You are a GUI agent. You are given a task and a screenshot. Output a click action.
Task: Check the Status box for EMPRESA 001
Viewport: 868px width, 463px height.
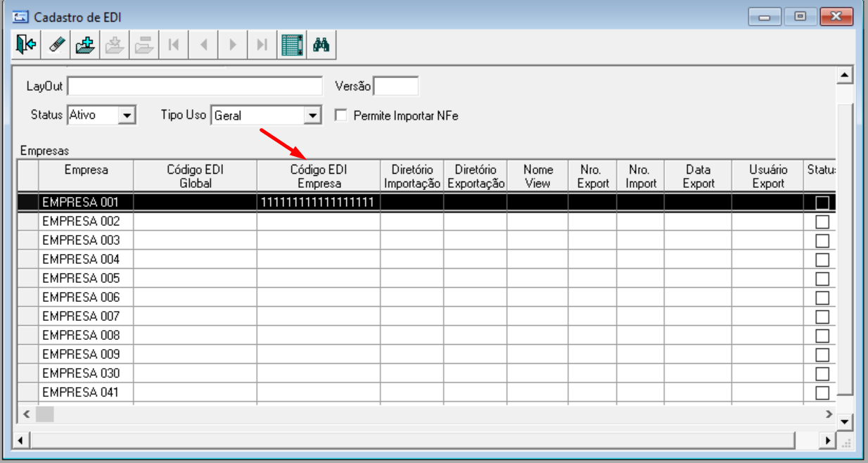[x=822, y=203]
